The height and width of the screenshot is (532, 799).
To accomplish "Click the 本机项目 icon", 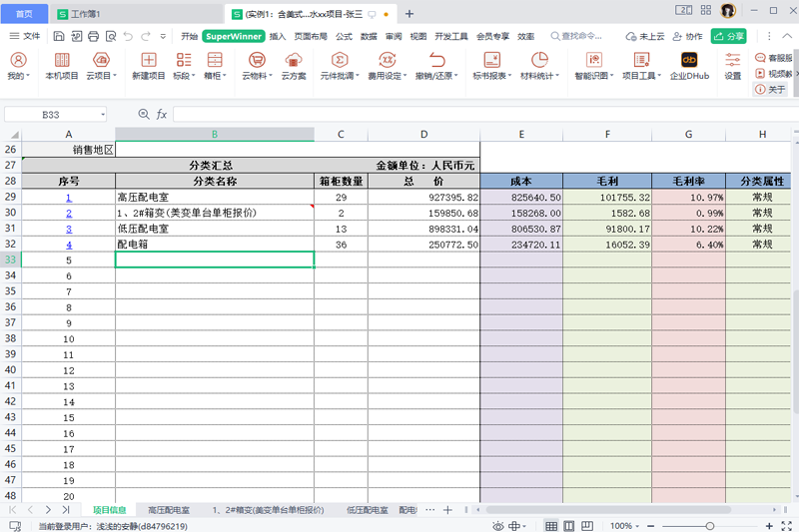I will click(x=62, y=66).
